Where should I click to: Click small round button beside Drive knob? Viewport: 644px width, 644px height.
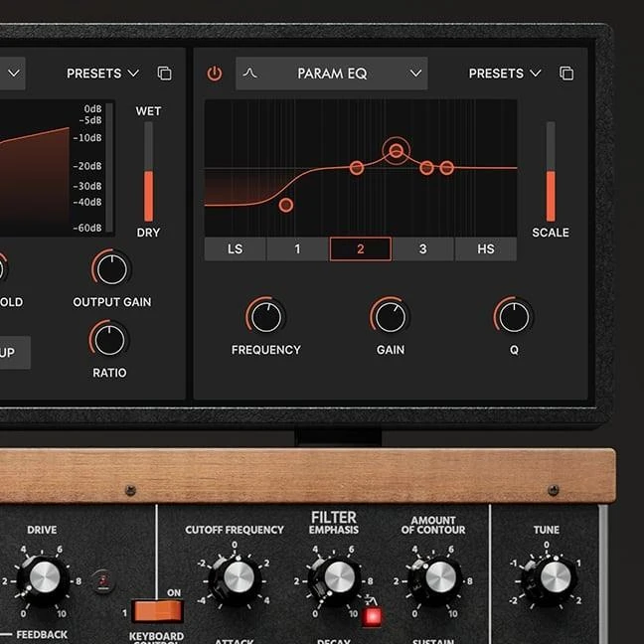pyautogui.click(x=102, y=581)
